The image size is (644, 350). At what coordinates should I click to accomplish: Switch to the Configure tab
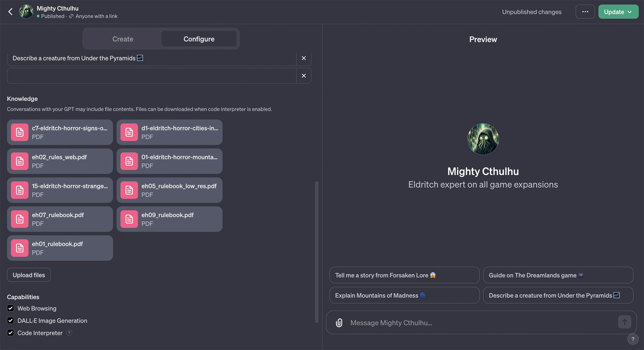[199, 39]
